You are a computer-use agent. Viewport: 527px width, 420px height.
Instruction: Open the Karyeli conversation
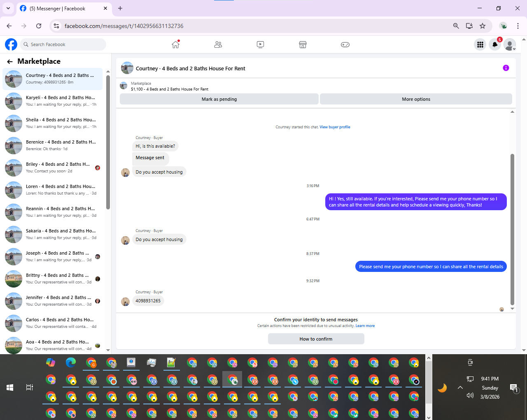pos(53,101)
